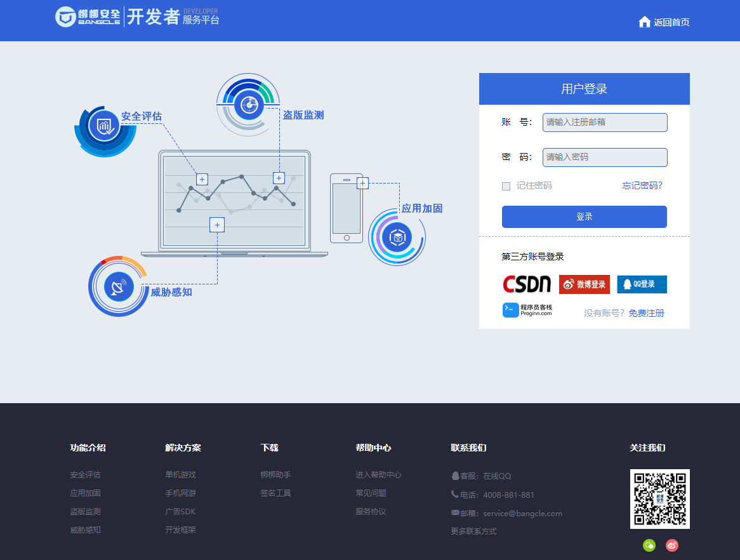Click the 威胁感知 circular icon
Image resolution: width=740 pixels, height=560 pixels.
tap(118, 286)
